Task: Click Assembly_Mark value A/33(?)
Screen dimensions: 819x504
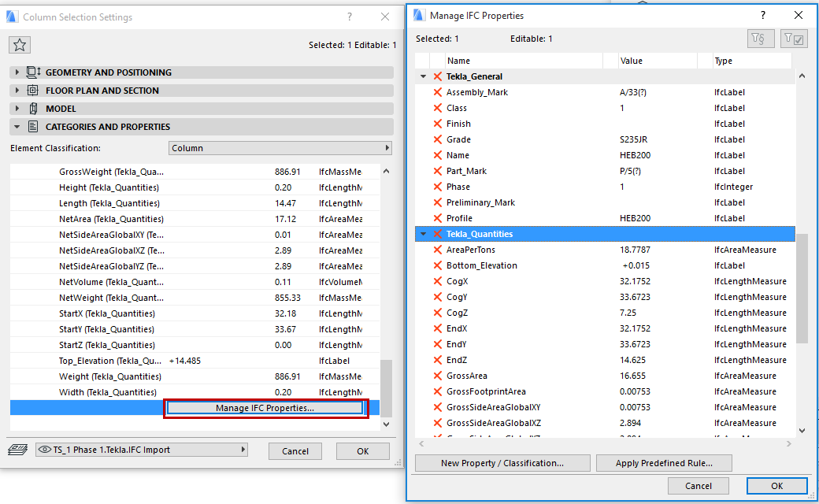Action: click(x=633, y=92)
